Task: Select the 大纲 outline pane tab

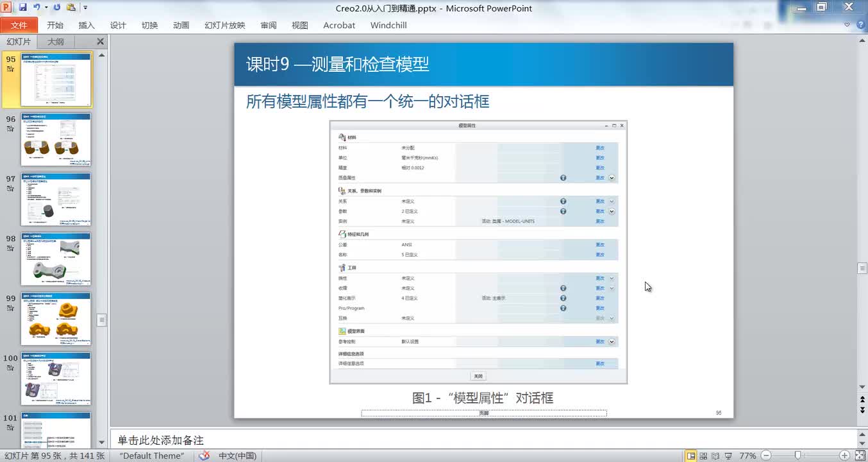Action: 56,42
